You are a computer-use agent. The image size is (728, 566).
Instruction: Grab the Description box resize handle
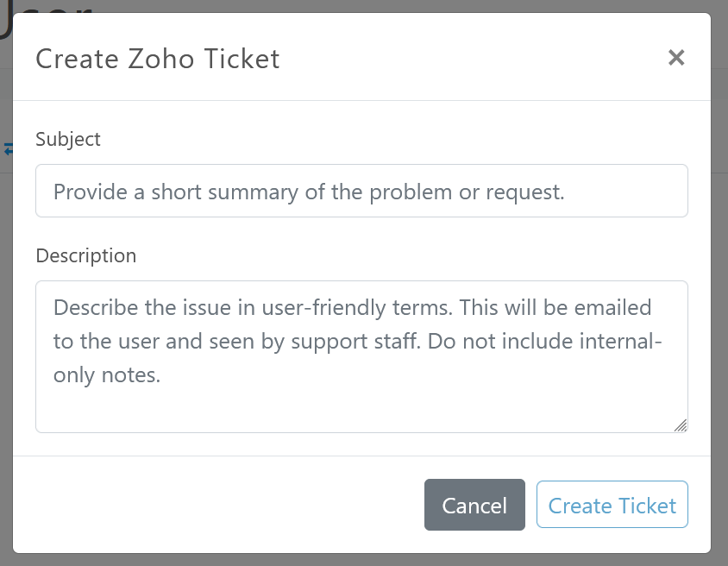[x=681, y=424]
